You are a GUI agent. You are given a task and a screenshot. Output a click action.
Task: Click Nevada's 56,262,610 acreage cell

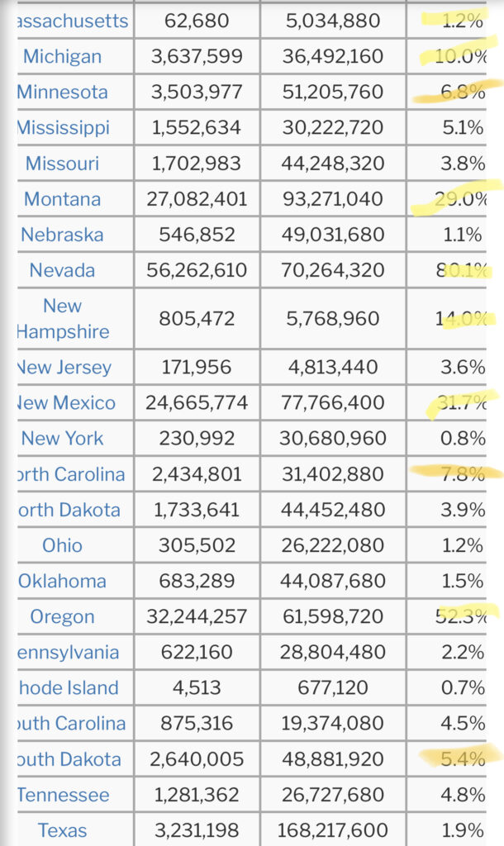pyautogui.click(x=197, y=269)
